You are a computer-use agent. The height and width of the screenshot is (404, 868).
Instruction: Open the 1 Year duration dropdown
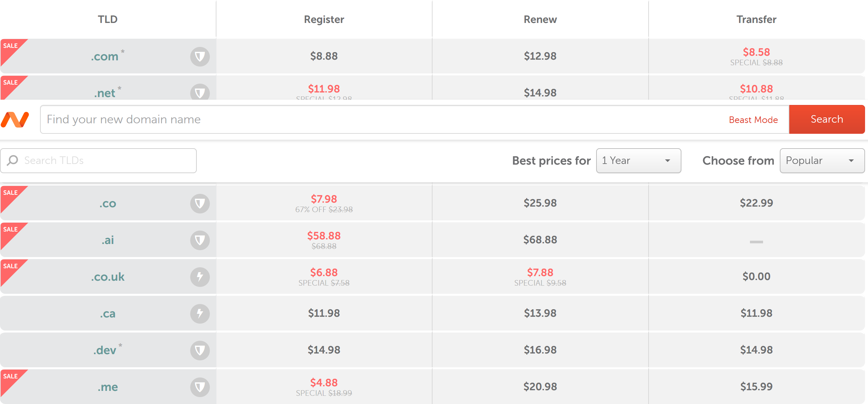click(x=638, y=160)
